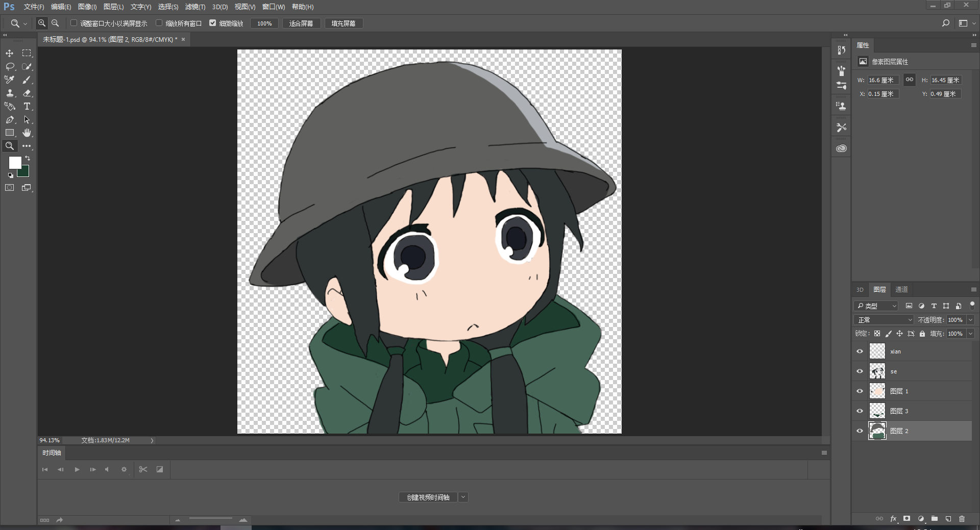Switch to the 通道 tab
This screenshot has height=530, width=980.
click(x=901, y=289)
